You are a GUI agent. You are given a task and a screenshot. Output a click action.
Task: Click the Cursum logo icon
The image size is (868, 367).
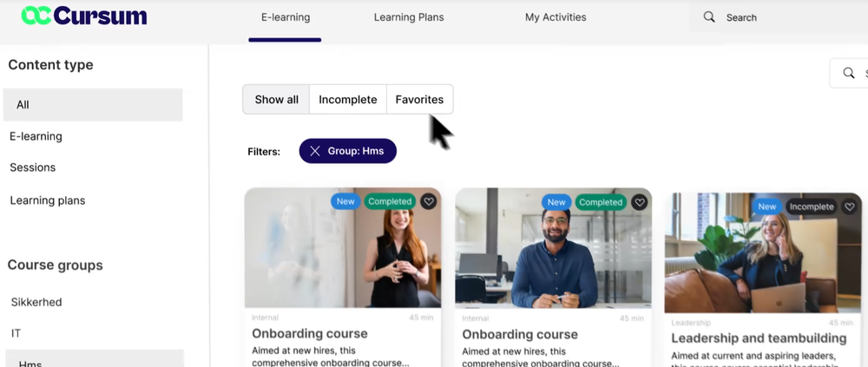click(x=36, y=16)
